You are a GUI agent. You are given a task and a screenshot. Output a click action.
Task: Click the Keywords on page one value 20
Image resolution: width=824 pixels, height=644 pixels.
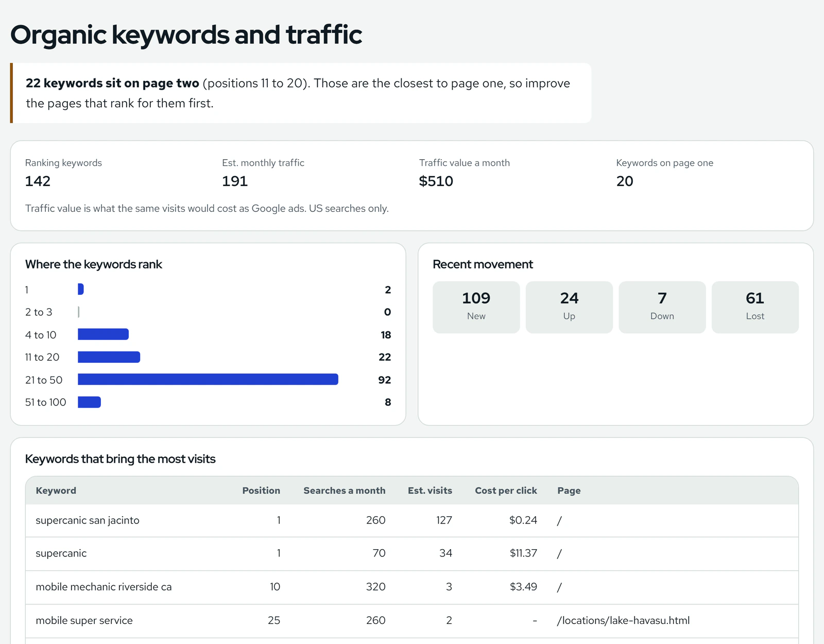tap(625, 181)
